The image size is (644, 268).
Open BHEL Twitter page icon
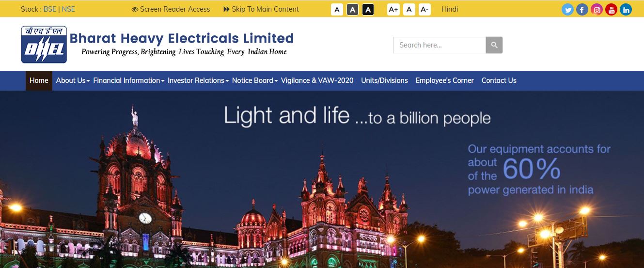tap(567, 9)
